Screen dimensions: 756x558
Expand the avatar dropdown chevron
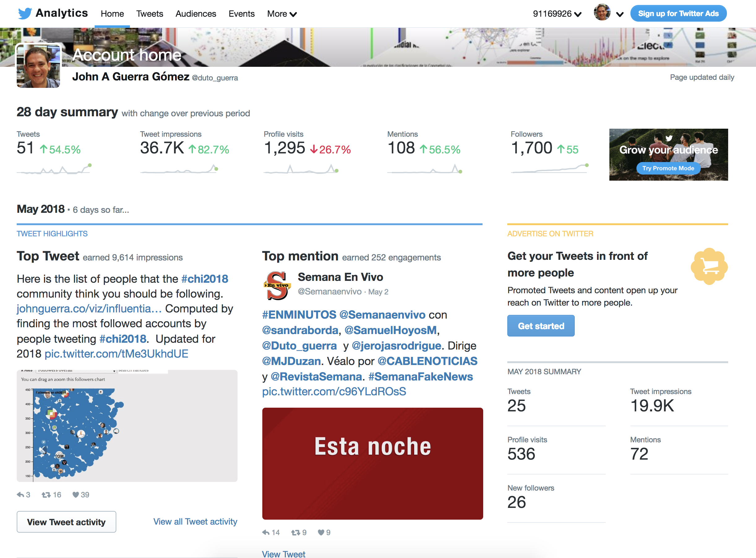(x=620, y=14)
